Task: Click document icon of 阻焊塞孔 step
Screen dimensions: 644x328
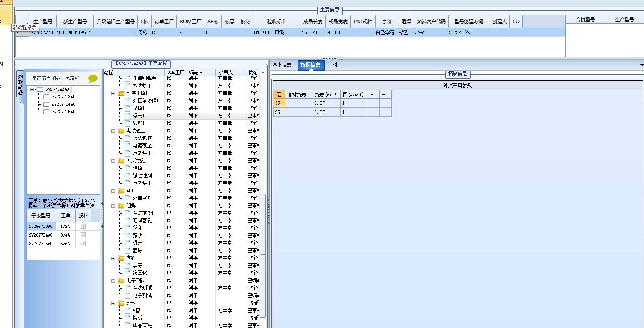Action: [128, 220]
